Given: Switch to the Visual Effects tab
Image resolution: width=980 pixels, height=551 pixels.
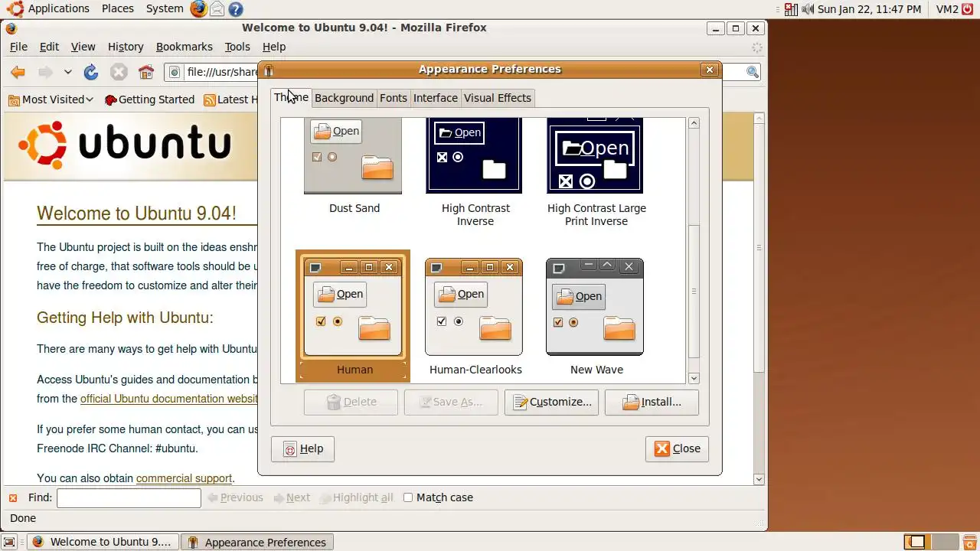Looking at the screenshot, I should point(497,98).
